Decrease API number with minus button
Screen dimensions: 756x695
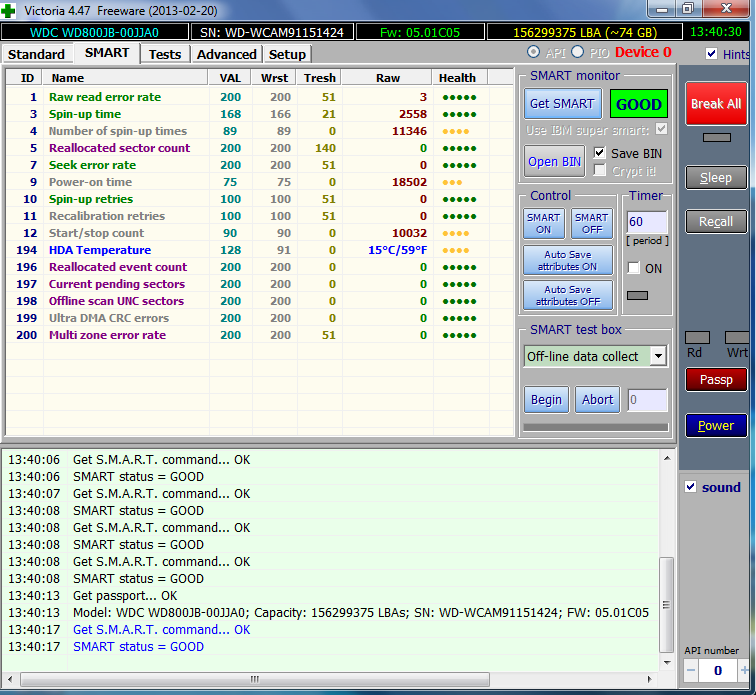pos(691,671)
